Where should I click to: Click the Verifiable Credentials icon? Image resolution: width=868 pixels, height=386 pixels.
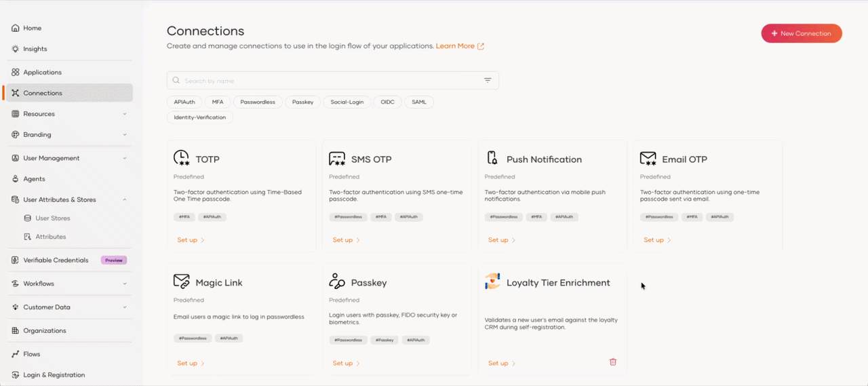[x=16, y=260]
